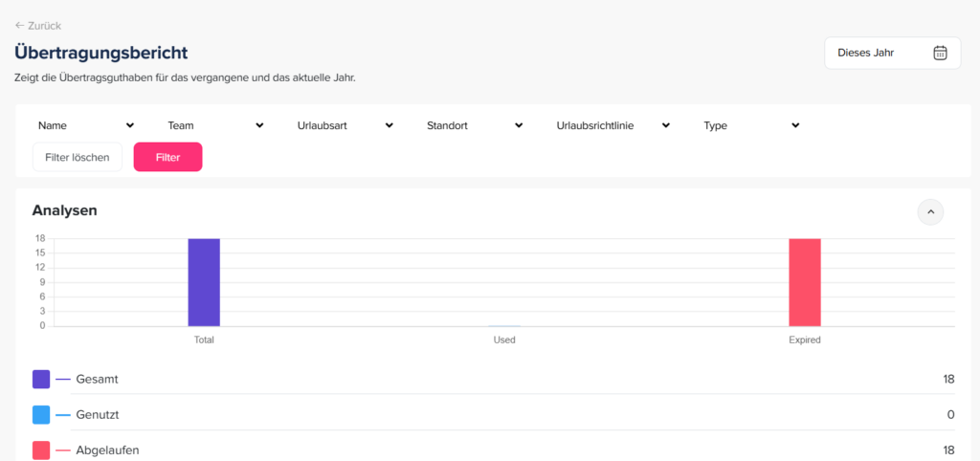The image size is (980, 461).
Task: Expand the Urlaubsrichtlinie dropdown
Action: pyautogui.click(x=612, y=125)
